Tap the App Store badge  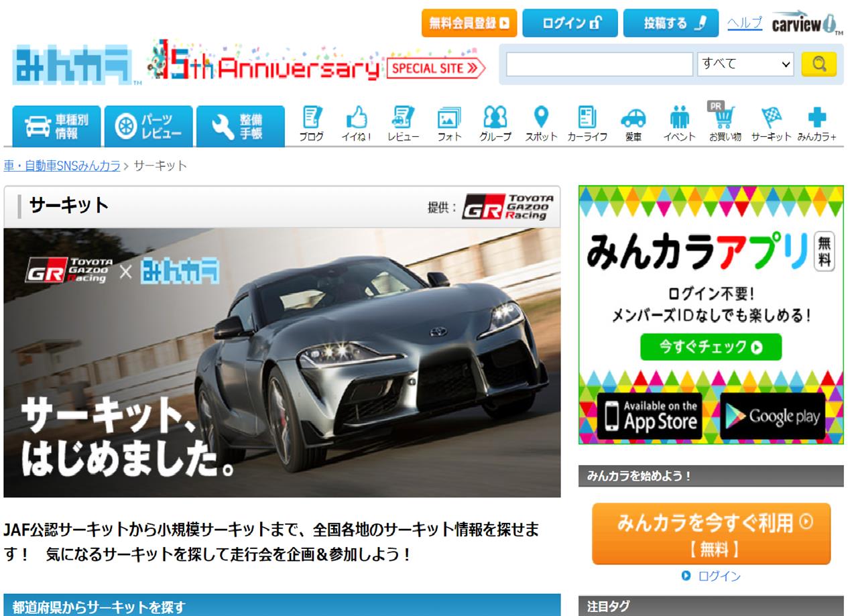point(650,416)
